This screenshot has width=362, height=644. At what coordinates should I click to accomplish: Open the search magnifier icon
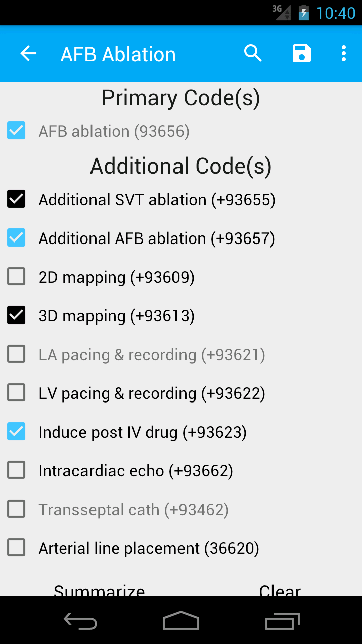pos(253,53)
